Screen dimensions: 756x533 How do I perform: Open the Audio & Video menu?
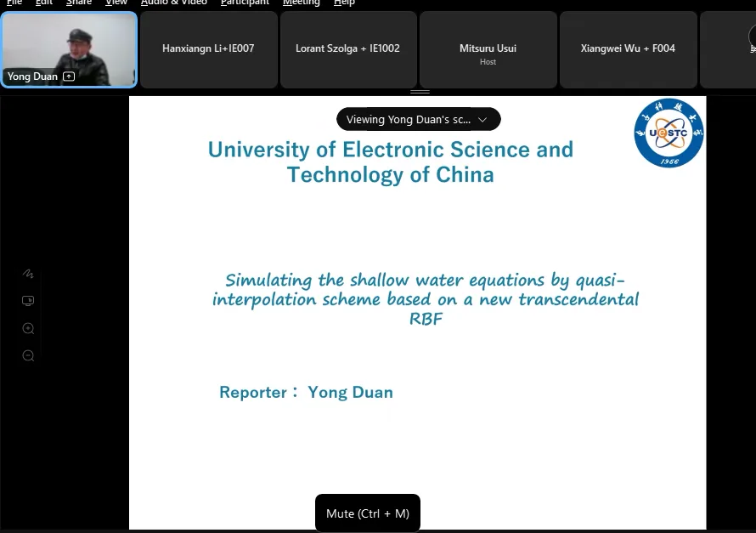point(173,3)
